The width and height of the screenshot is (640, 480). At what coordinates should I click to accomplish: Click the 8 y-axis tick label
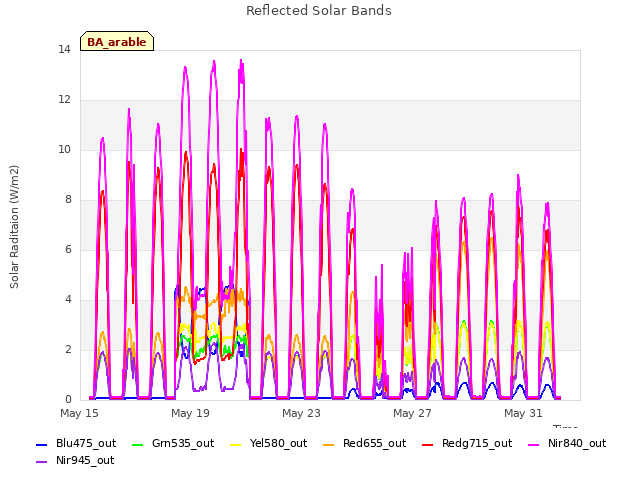(x=68, y=200)
